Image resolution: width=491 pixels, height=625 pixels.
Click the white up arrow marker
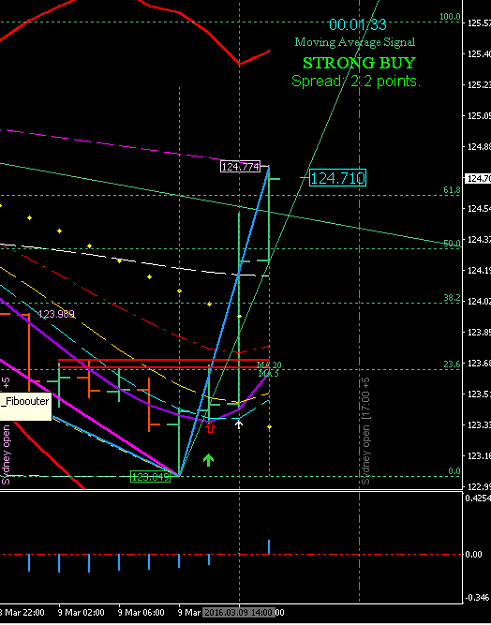[x=238, y=424]
